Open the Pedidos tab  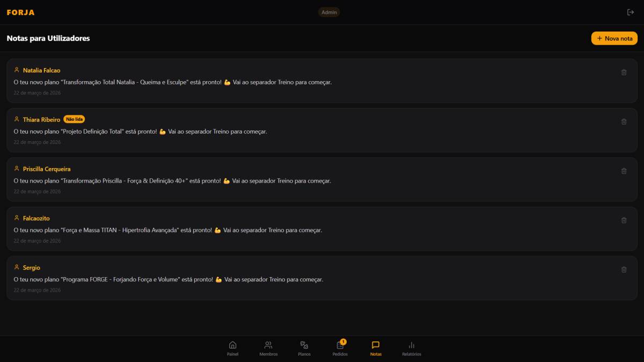[x=340, y=349]
